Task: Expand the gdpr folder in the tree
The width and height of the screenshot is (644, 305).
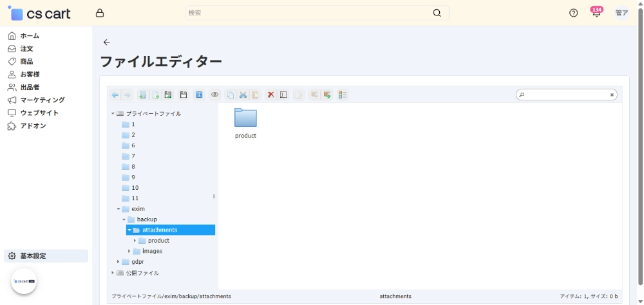Action: tap(118, 262)
